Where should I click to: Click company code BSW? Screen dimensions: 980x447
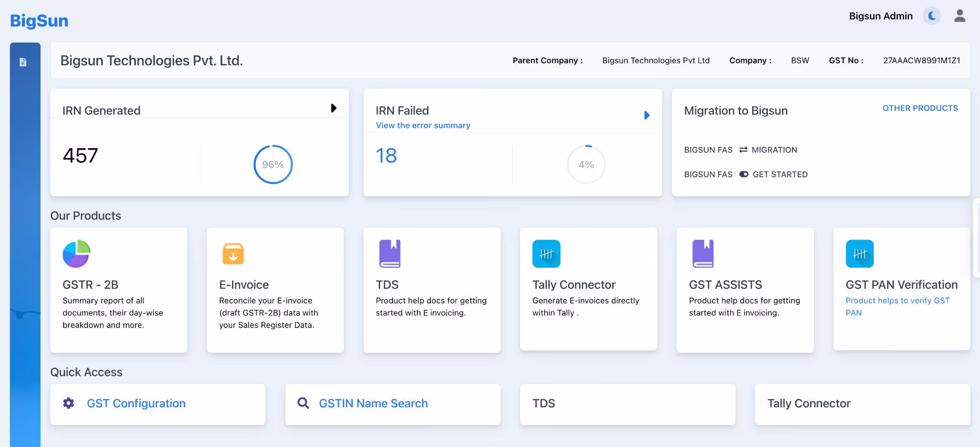(800, 61)
